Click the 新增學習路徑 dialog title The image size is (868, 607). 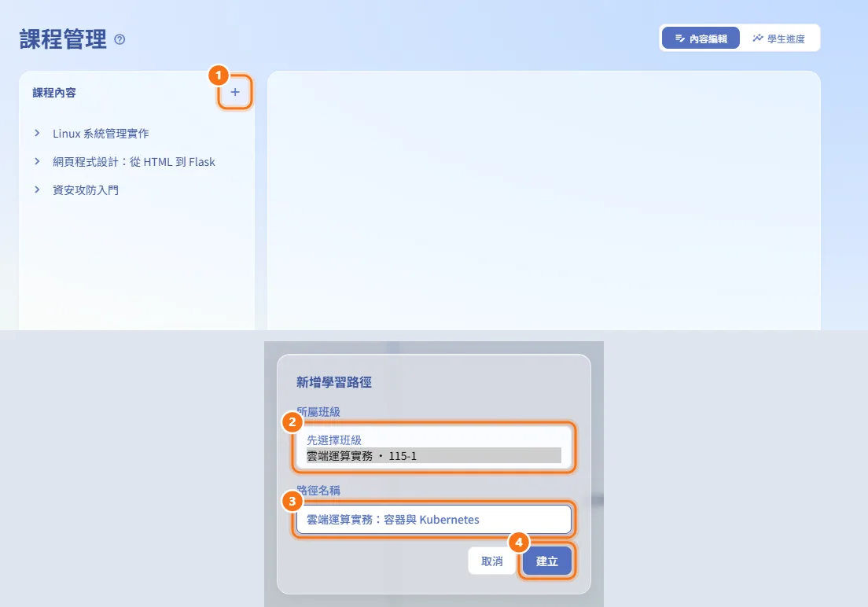pos(334,382)
